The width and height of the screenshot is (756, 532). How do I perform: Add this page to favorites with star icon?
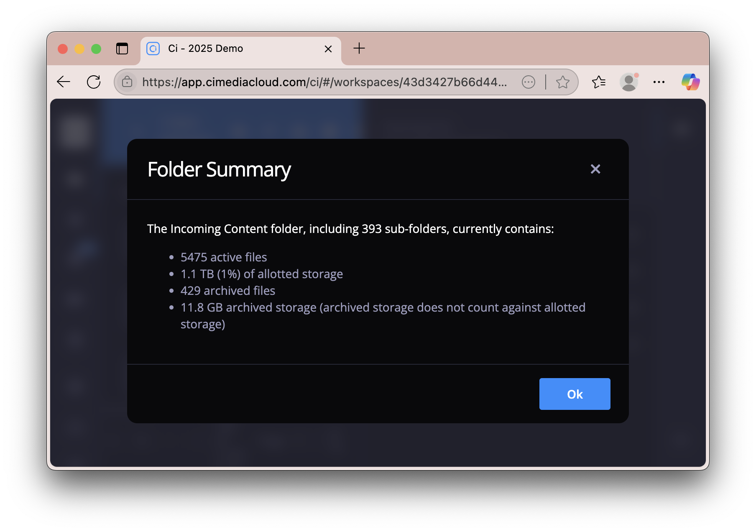[563, 82]
